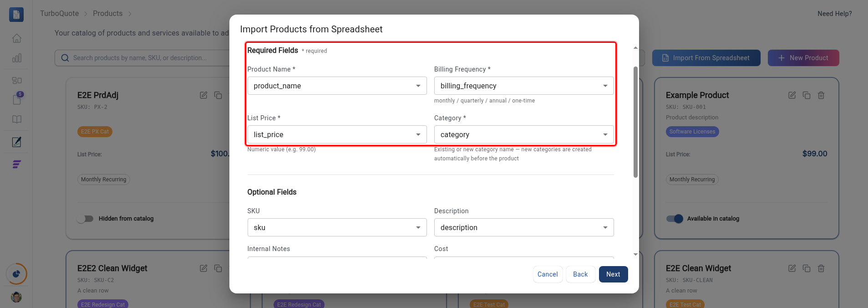The height and width of the screenshot is (308, 868).
Task: Toggle Example Product Available in catalog switch
Action: point(675,219)
